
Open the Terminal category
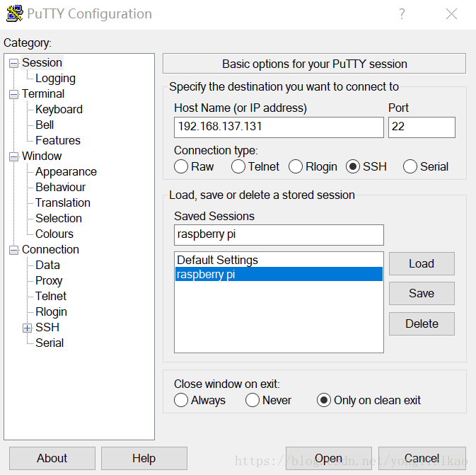pos(43,93)
